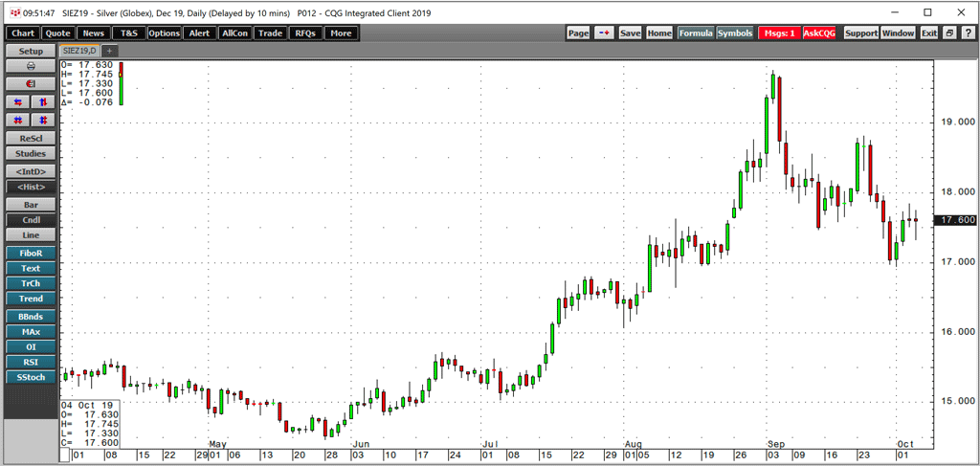Click the printer icon in sidebar
This screenshot has height=466, width=980.
click(x=31, y=67)
